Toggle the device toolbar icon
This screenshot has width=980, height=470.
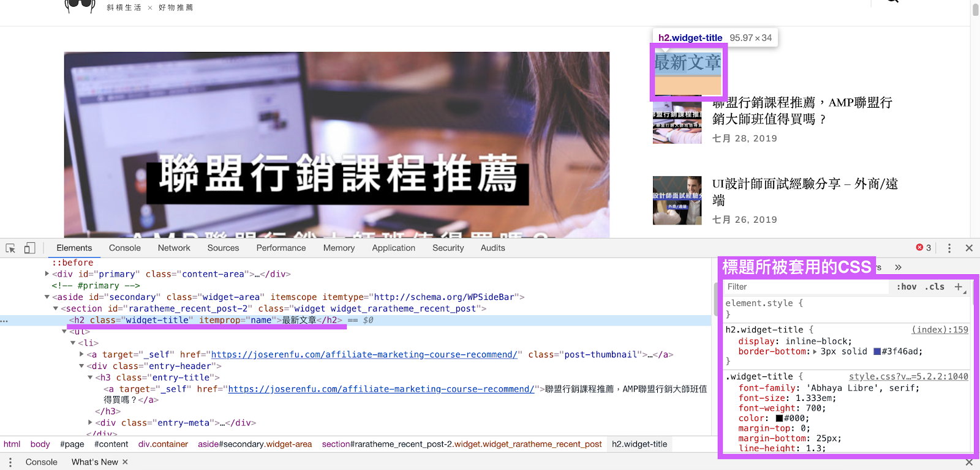tap(29, 248)
